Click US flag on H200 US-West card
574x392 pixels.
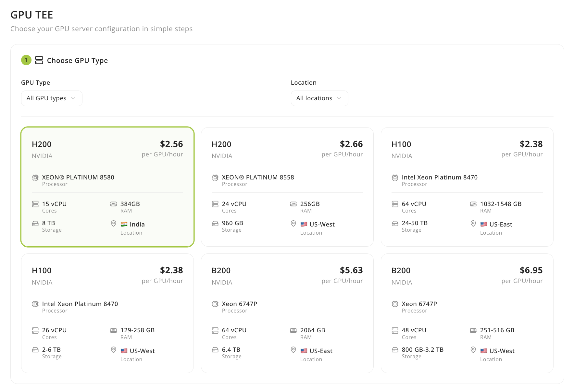[x=304, y=224]
